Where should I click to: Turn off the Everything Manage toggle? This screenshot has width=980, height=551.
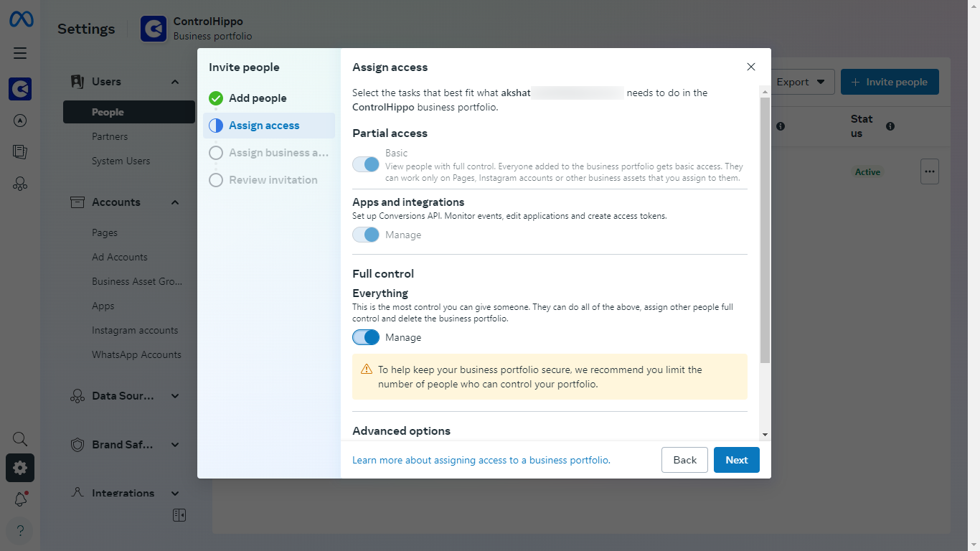tap(366, 337)
